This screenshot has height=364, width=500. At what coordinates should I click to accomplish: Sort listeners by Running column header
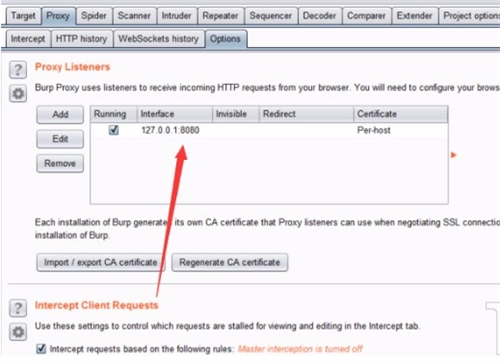113,114
